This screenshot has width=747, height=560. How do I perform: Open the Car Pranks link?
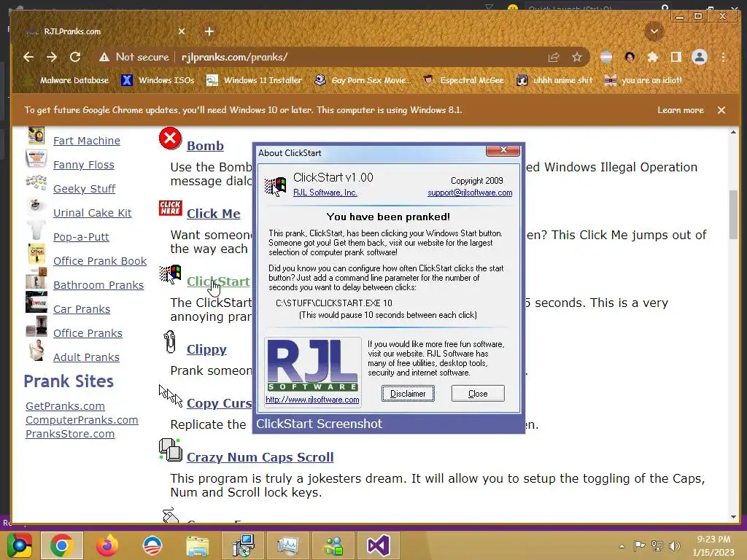pyautogui.click(x=82, y=309)
